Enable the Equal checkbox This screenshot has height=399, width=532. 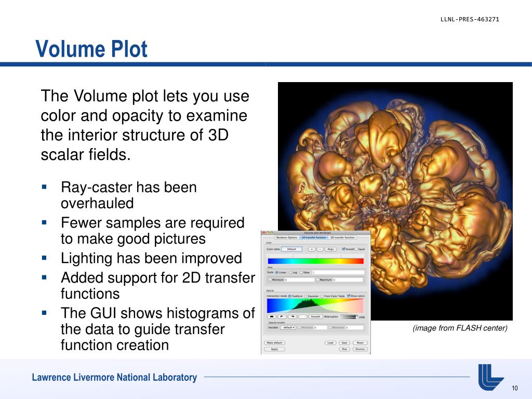pyautogui.click(x=356, y=249)
